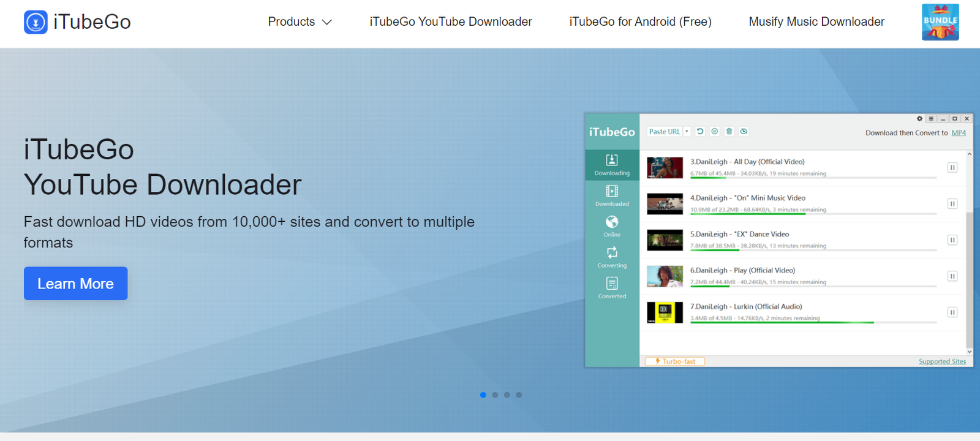
Task: Open the Bundle offer icon
Action: click(940, 22)
